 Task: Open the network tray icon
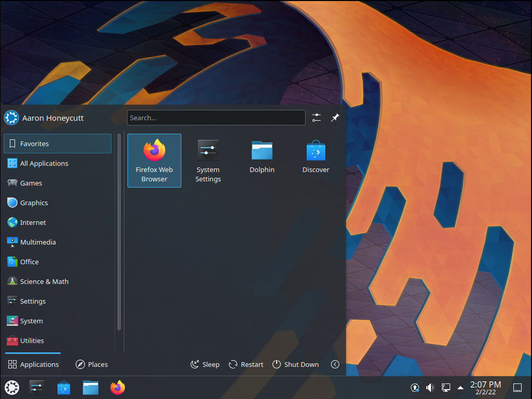(x=446, y=388)
